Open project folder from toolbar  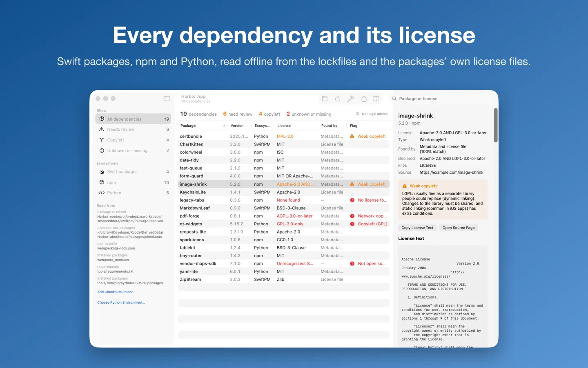click(x=325, y=99)
